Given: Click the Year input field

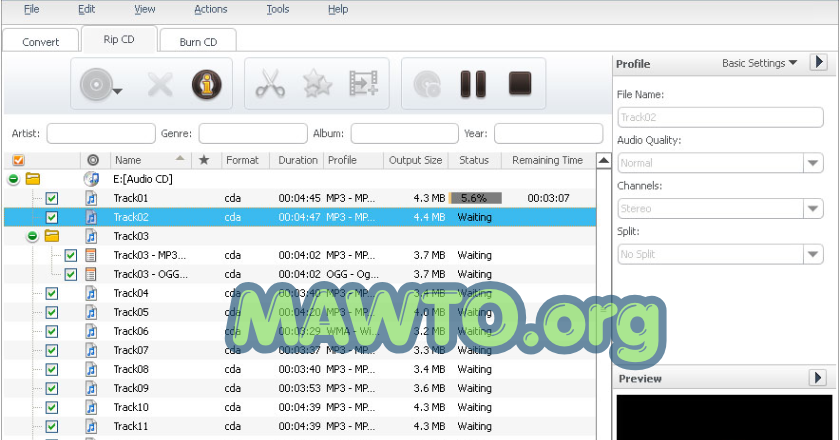Looking at the screenshot, I should tap(549, 133).
